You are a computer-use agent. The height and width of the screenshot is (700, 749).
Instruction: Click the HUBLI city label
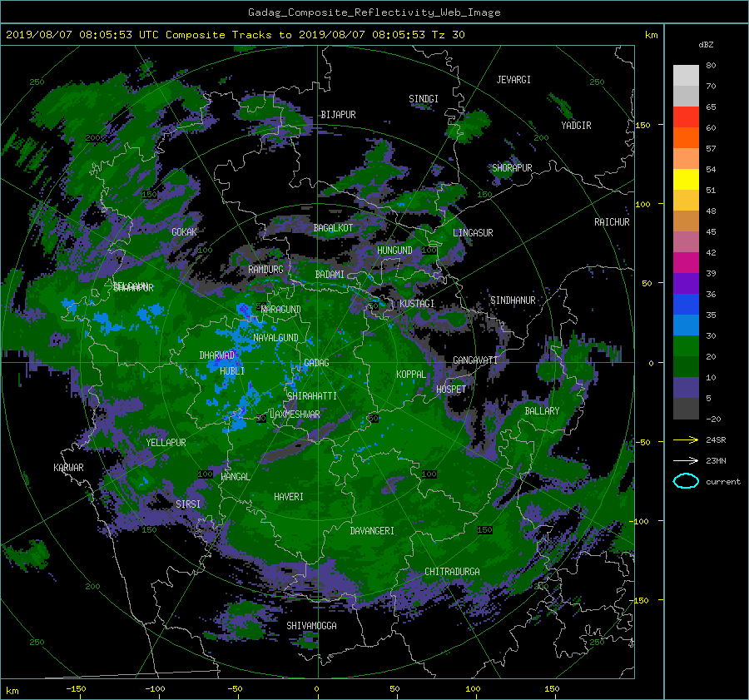[232, 371]
